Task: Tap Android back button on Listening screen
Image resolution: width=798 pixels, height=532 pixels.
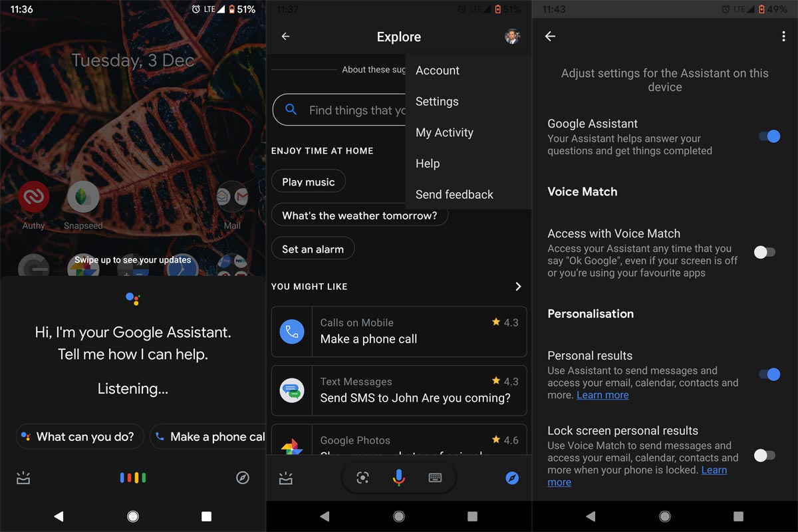Action: 59,516
